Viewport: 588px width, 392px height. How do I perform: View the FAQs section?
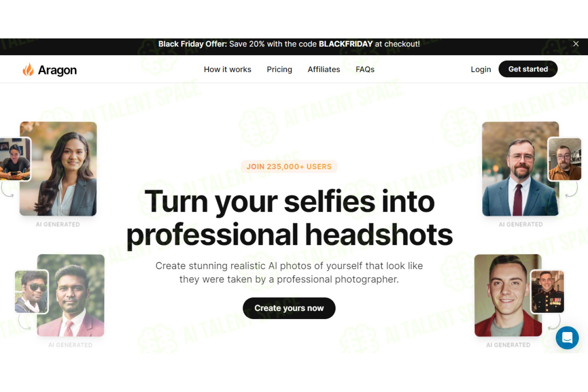tap(365, 69)
